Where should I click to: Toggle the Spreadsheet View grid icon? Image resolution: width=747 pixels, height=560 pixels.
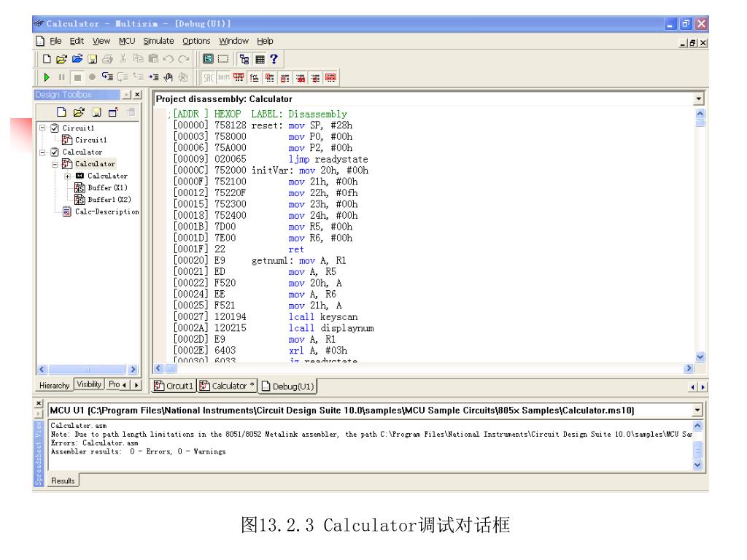click(260, 59)
